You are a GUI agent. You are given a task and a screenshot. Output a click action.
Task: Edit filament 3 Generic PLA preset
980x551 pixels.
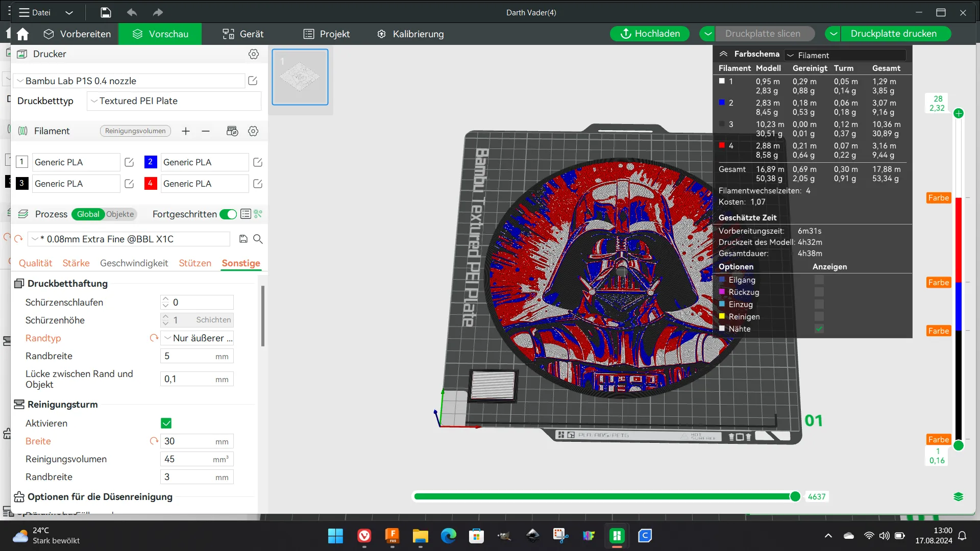(x=129, y=184)
